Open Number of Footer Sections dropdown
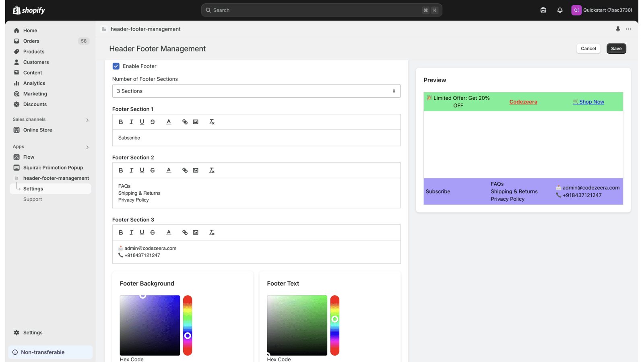This screenshot has height=362, width=644. coord(256,91)
